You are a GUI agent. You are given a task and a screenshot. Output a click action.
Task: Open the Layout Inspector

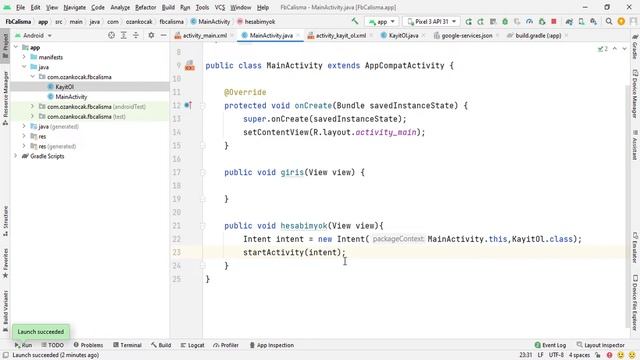point(601,345)
